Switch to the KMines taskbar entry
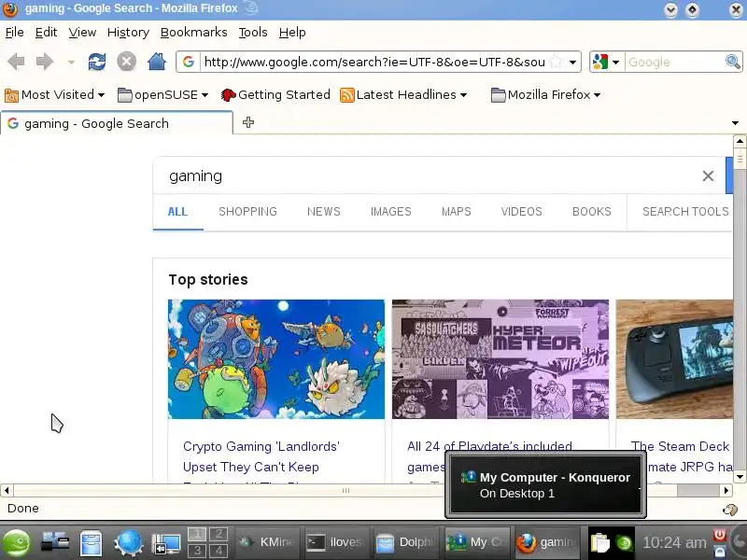 click(267, 542)
